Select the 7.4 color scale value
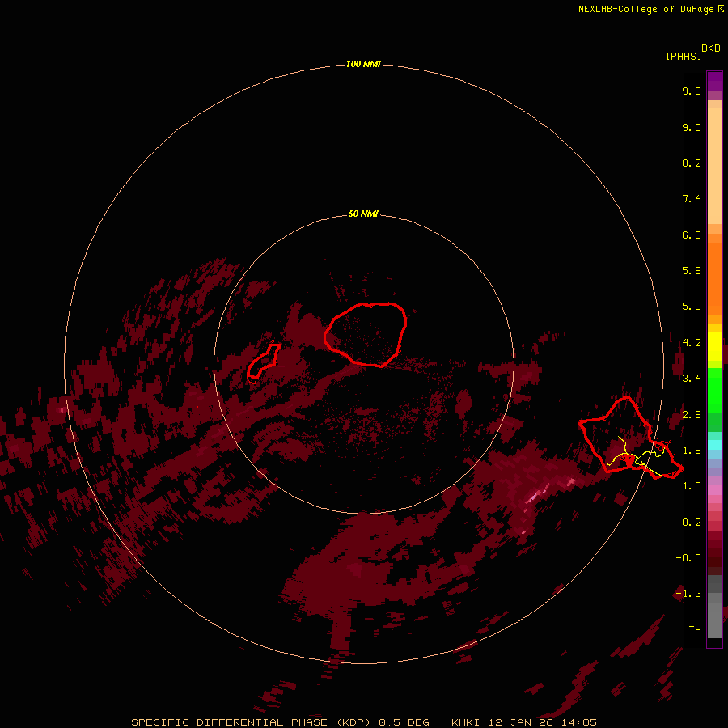The height and width of the screenshot is (728, 728). [692, 199]
